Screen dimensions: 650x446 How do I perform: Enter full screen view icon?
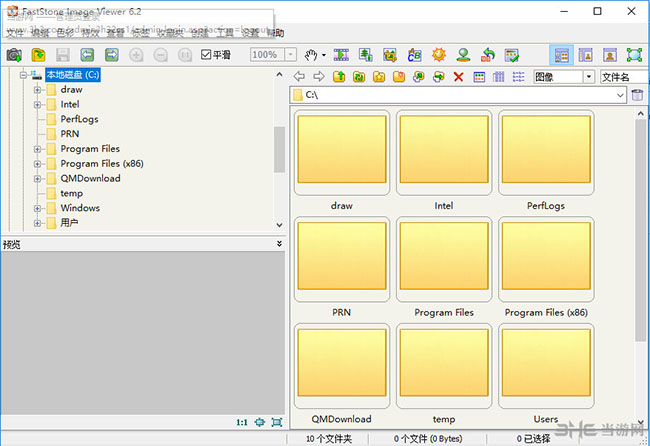(634, 55)
